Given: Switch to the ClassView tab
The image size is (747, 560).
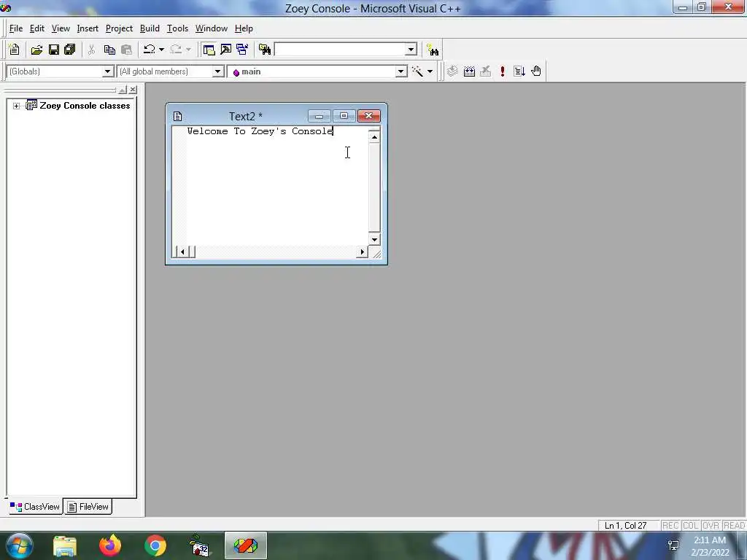Looking at the screenshot, I should click(35, 507).
